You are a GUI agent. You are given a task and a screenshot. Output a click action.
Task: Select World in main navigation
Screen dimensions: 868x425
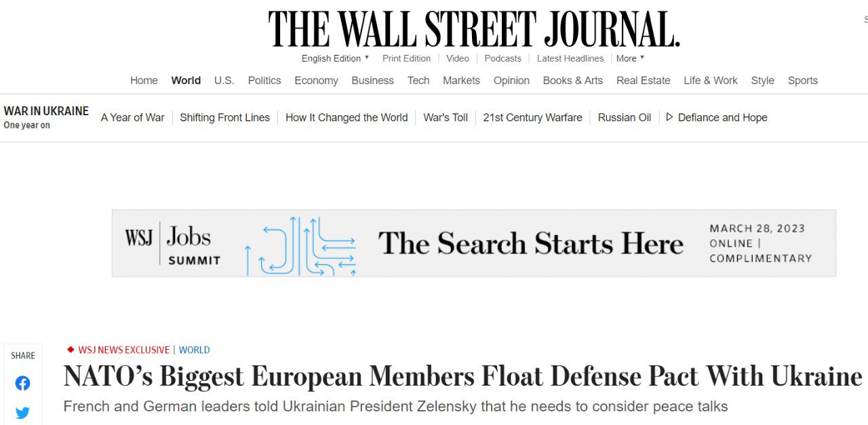(x=186, y=80)
